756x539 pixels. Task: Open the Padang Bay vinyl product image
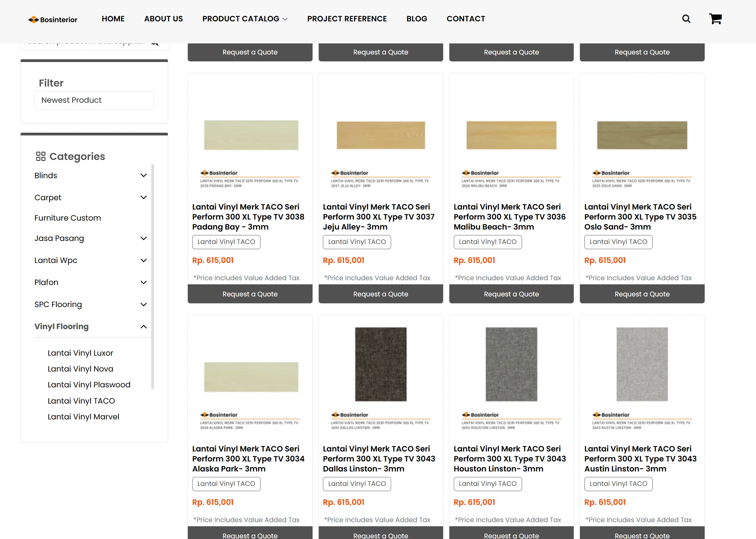pyautogui.click(x=250, y=135)
